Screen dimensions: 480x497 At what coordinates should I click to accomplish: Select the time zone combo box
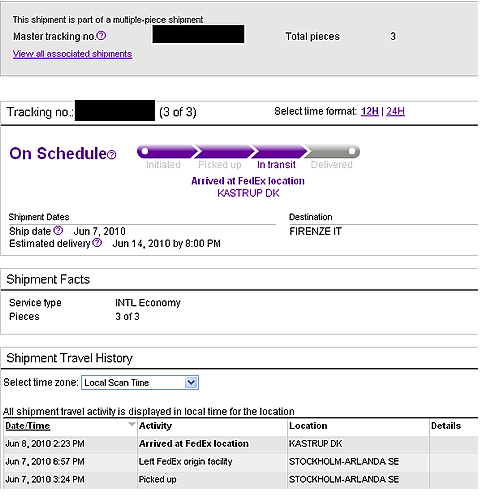click(140, 382)
